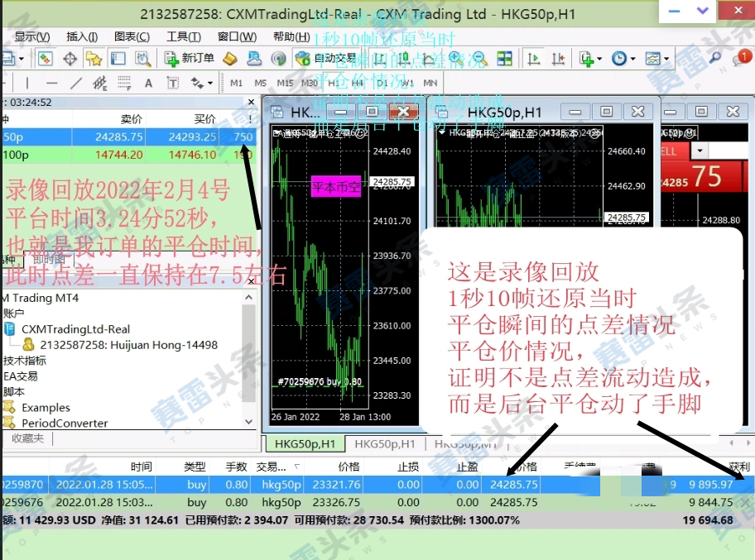Open the Indicators list plus icon
Viewport: 755px width, 560px height.
point(585,59)
